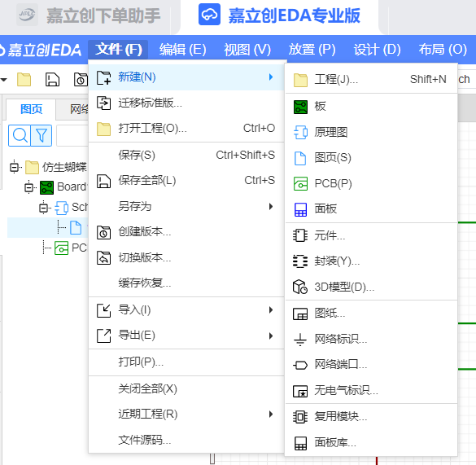
Task: Create new 封装(Y)... footprint
Action: point(371,261)
